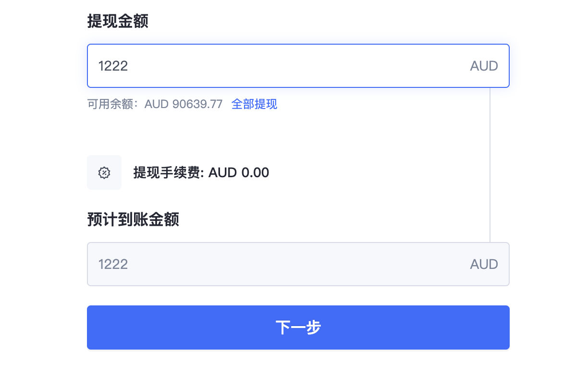Image resolution: width=588 pixels, height=388 pixels.
Task: Click the withdrawal fee percent badge icon
Action: (x=104, y=172)
